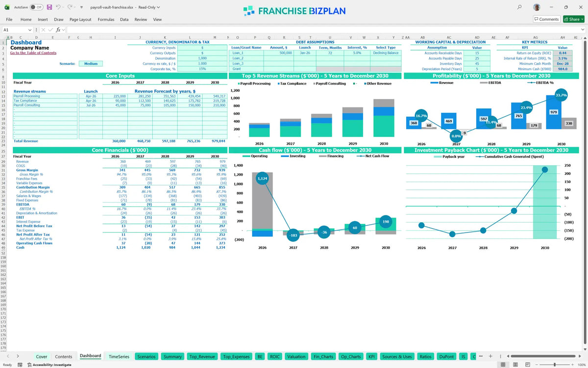Open the View ribbon tab
Viewport: 588px width, 368px height.
(157, 19)
